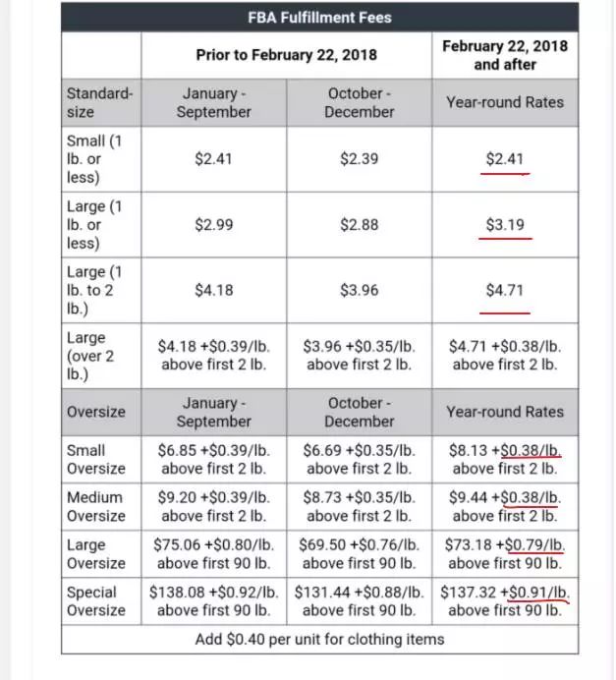This screenshot has height=680, width=616.
Task: Click the FBA Fulfillment Fees table title
Action: point(319,17)
